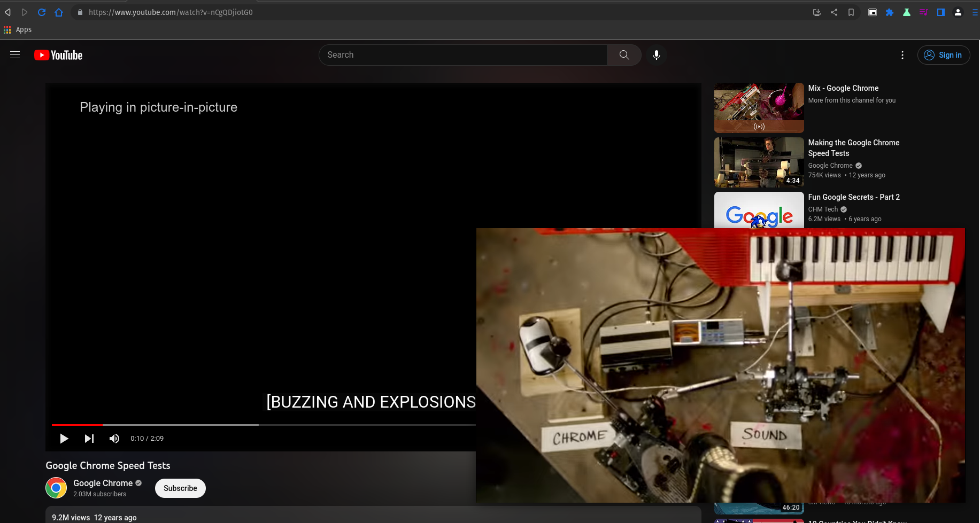
Task: Click the site padlock security icon
Action: [80, 12]
